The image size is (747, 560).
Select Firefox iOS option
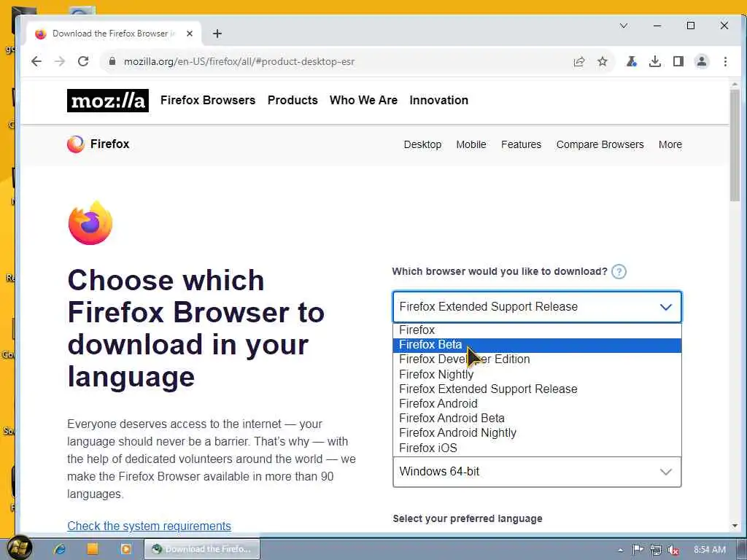click(x=537, y=448)
